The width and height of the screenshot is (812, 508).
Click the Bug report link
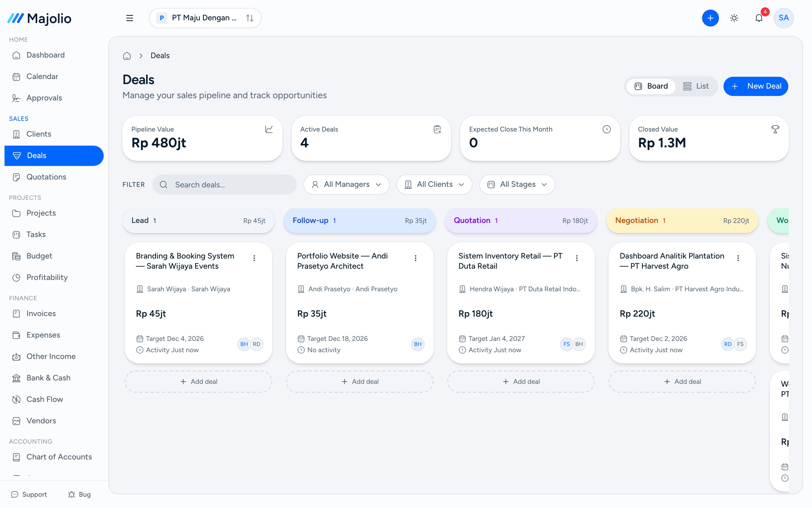click(79, 494)
